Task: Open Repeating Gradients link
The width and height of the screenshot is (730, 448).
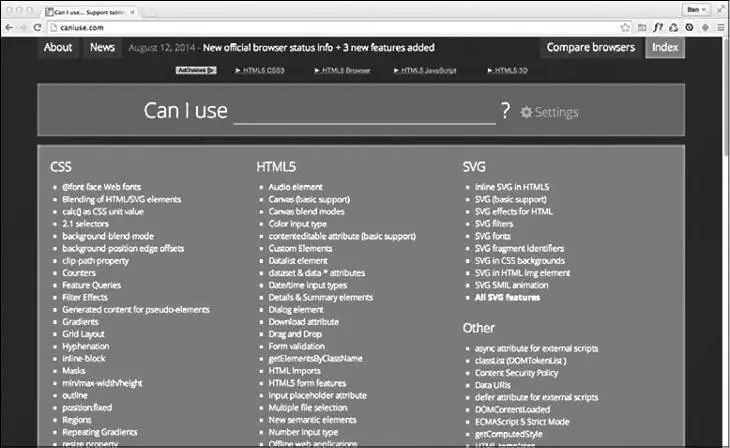Action: pos(100,432)
